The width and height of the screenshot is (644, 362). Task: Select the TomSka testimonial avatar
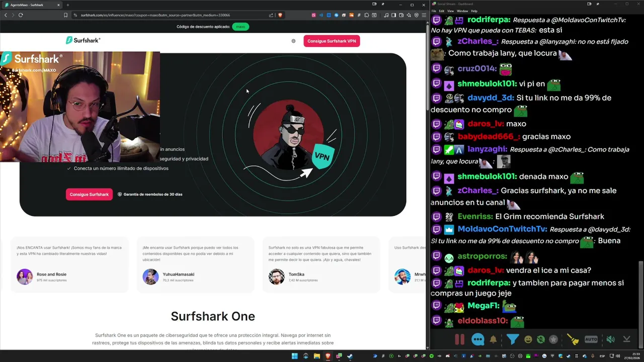pyautogui.click(x=276, y=277)
